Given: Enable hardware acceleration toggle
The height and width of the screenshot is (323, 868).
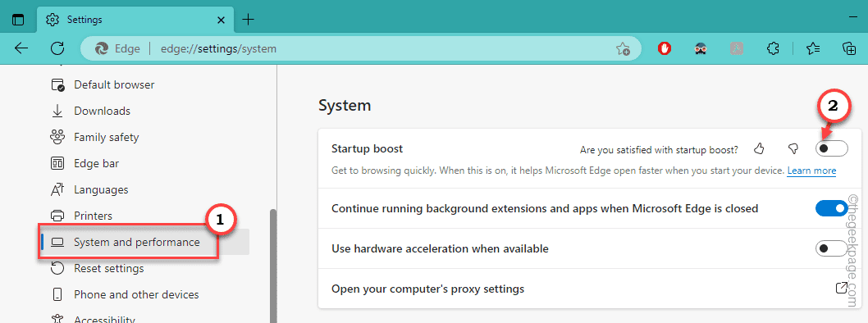Looking at the screenshot, I should pos(831,248).
